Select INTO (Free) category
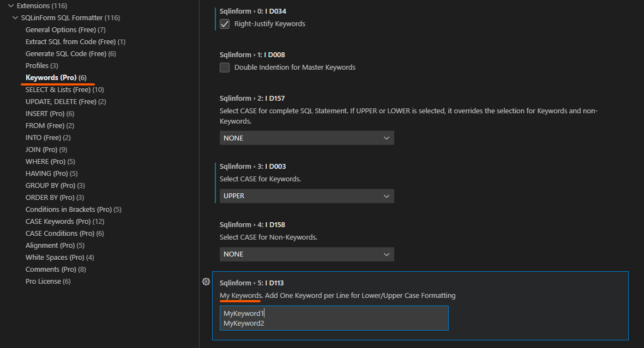This screenshot has height=348, width=644. 48,137
